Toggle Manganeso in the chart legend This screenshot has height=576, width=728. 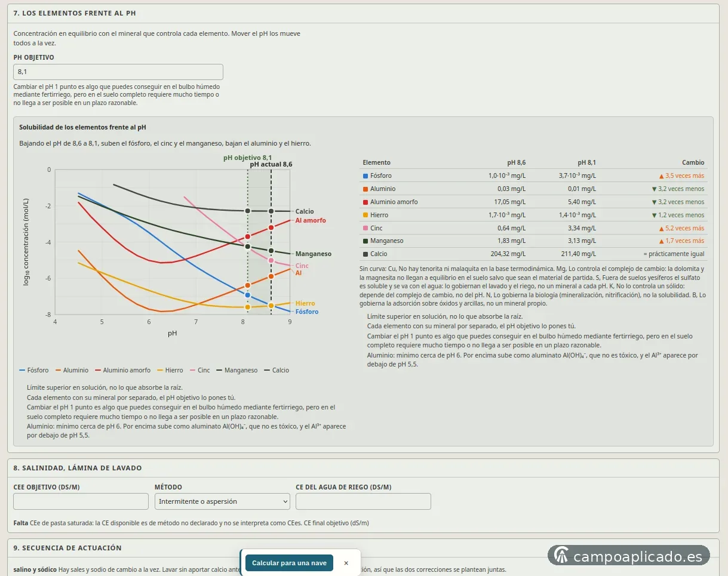coord(237,370)
